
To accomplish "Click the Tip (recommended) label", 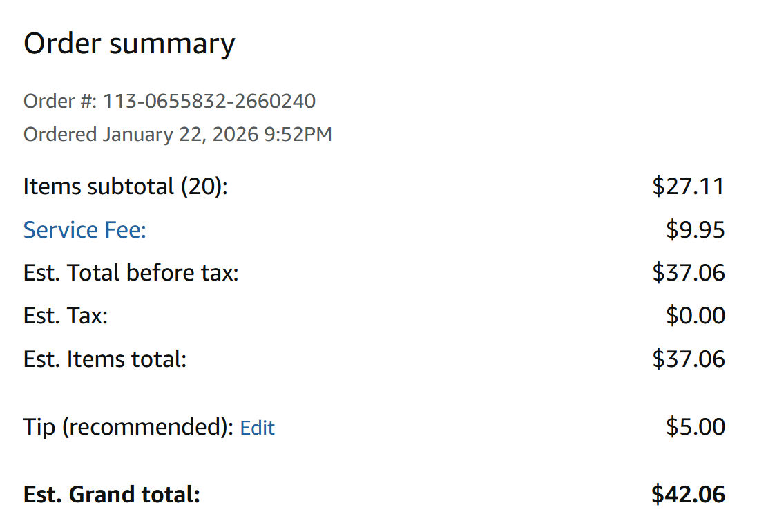I will (128, 427).
